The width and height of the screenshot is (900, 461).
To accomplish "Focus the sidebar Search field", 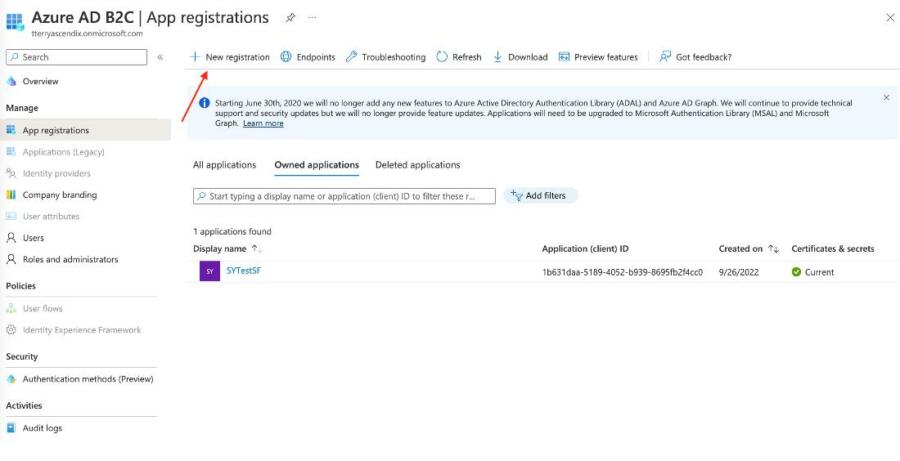I will point(76,57).
